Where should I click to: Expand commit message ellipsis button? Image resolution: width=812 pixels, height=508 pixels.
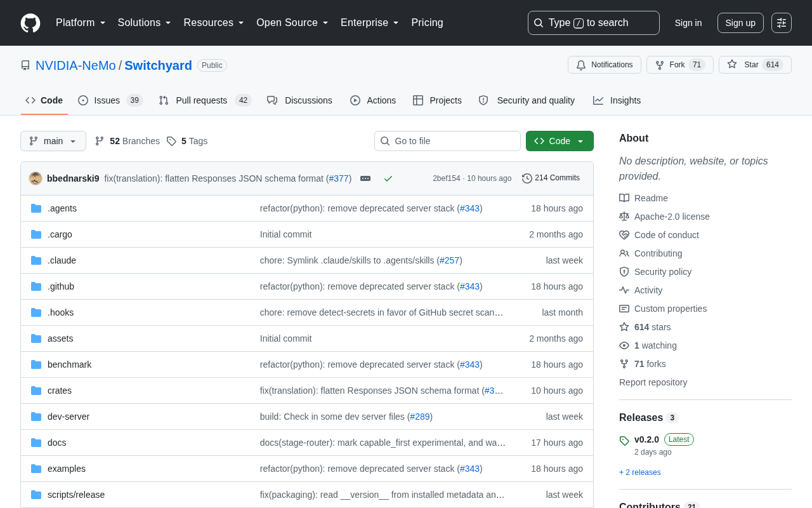[x=365, y=178]
